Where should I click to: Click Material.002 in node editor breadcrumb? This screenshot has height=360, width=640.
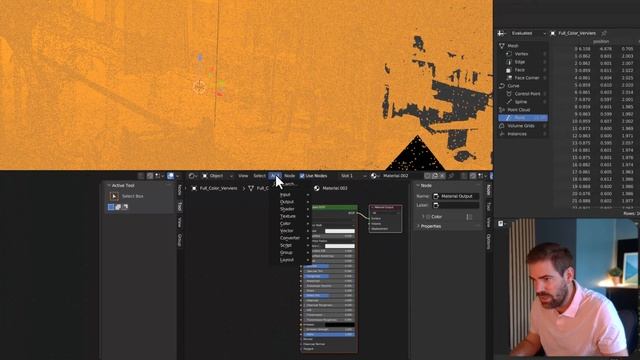coord(335,188)
